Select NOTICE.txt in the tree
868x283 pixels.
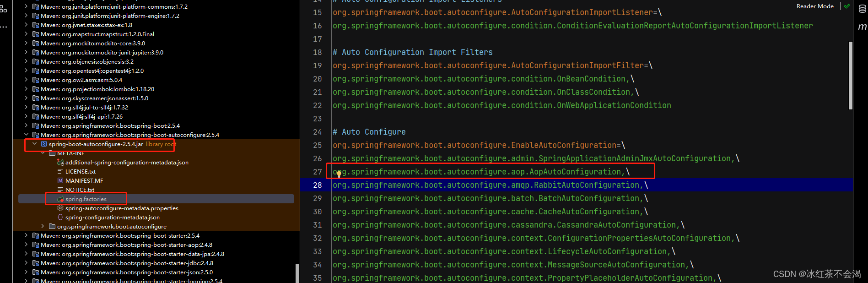(x=80, y=190)
